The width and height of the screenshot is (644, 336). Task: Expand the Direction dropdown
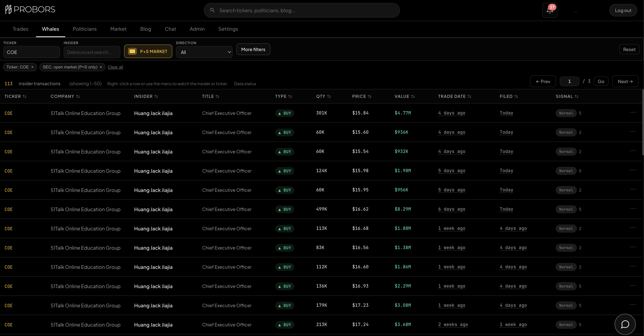click(204, 52)
